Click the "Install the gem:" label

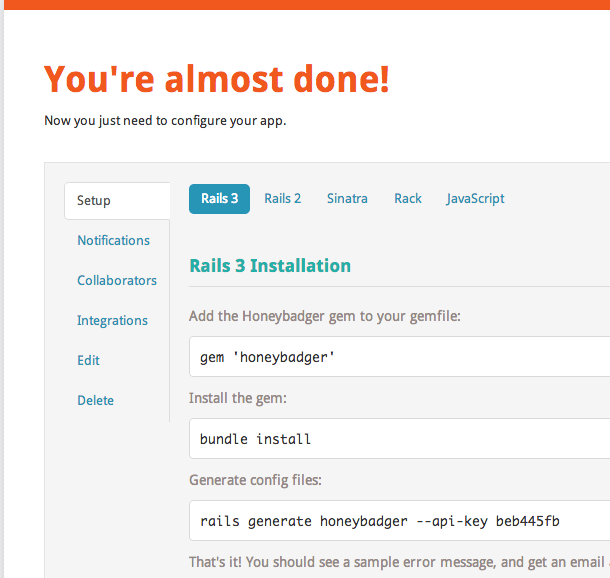[237, 398]
